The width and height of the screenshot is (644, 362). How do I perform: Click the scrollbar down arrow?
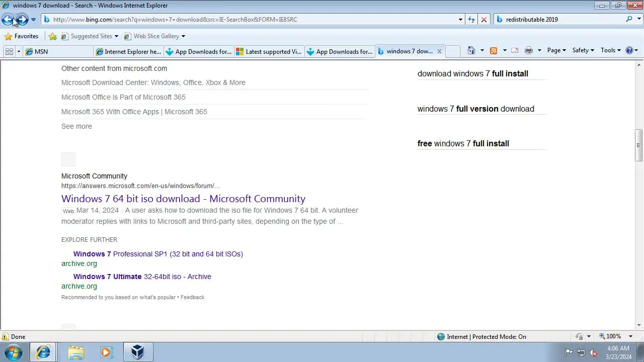pyautogui.click(x=638, y=325)
